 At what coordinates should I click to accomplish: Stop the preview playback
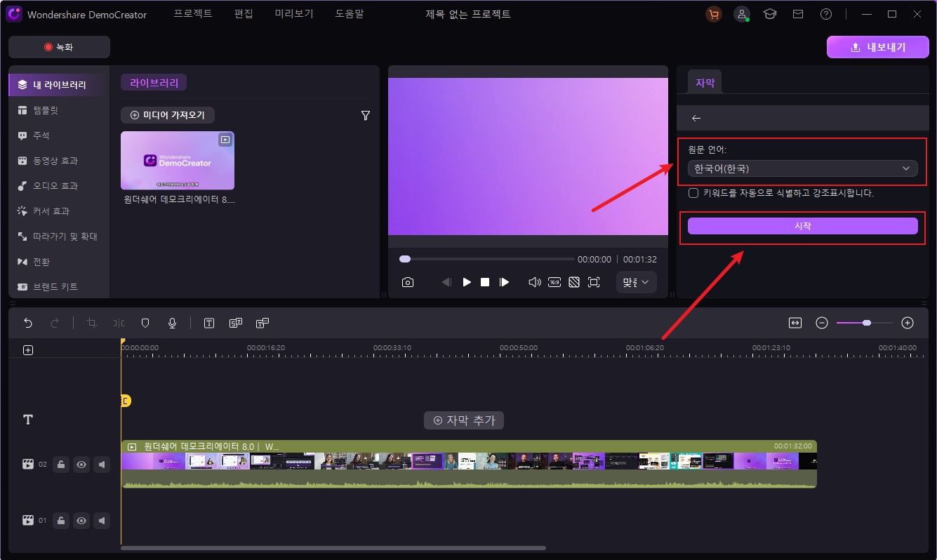(x=485, y=282)
